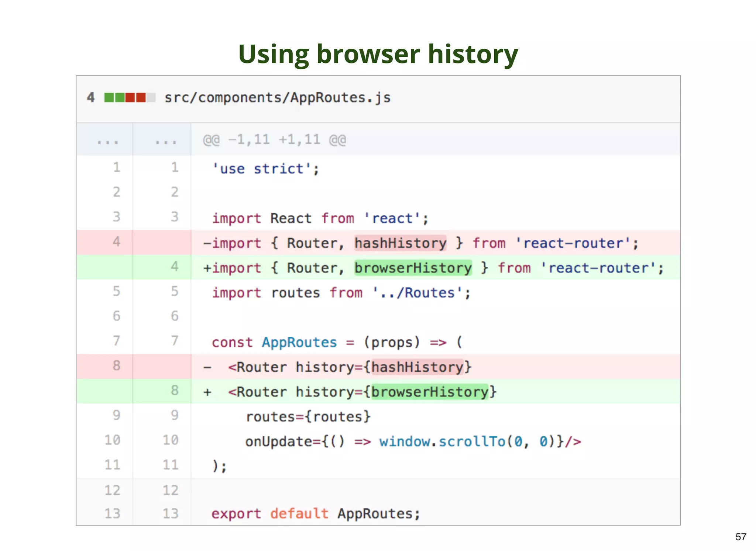Expand hidden lines via right ellipsis
Image resolution: width=756 pixels, height=551 pixels.
click(166, 140)
